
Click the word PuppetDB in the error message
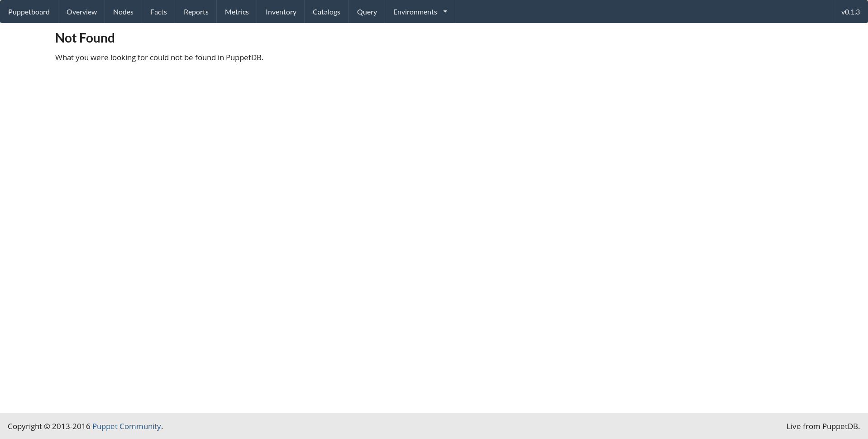[243, 57]
